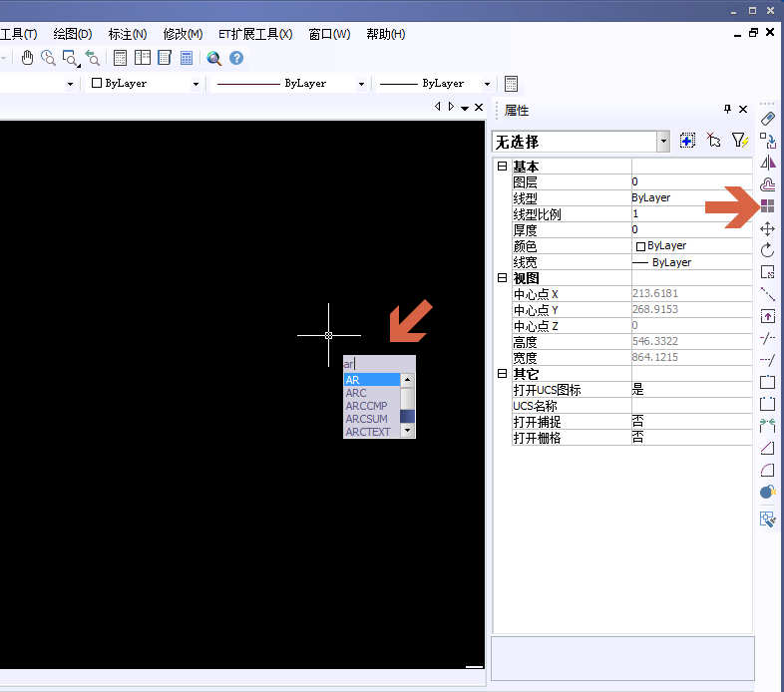This screenshot has width=784, height=692.
Task: Click the Quick Select filter icon
Action: (x=739, y=142)
